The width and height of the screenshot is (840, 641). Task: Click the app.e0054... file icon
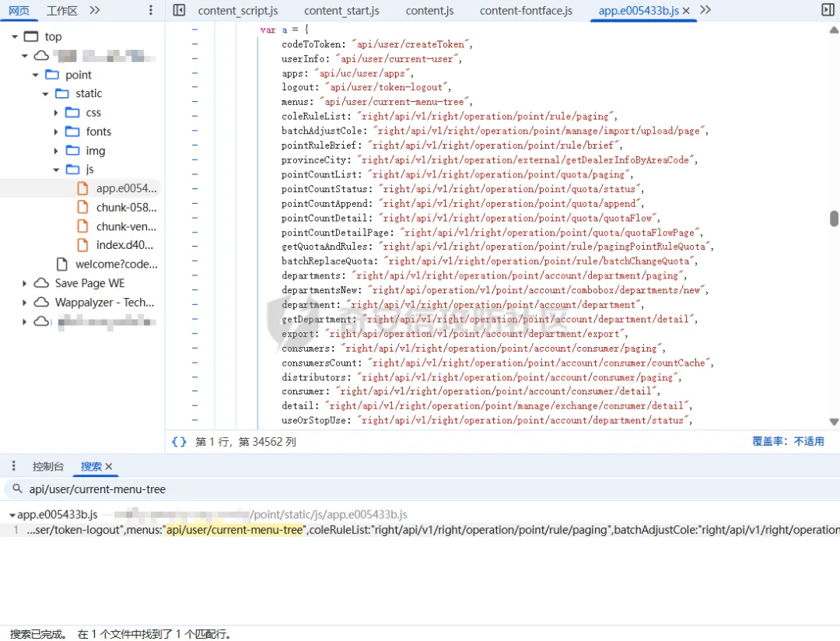click(x=82, y=188)
